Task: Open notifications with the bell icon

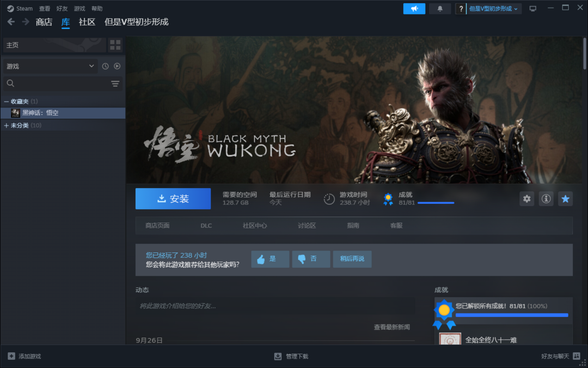Action: pyautogui.click(x=440, y=9)
